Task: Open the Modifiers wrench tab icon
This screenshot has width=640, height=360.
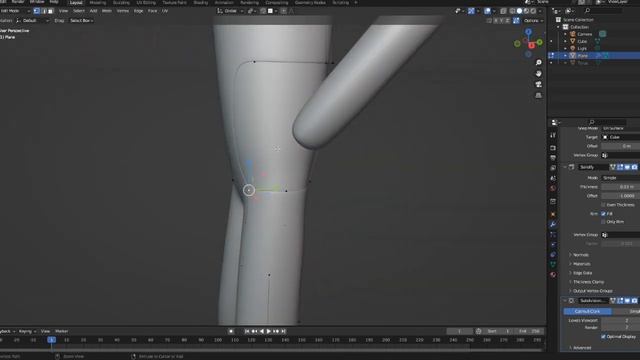Action: tap(553, 224)
